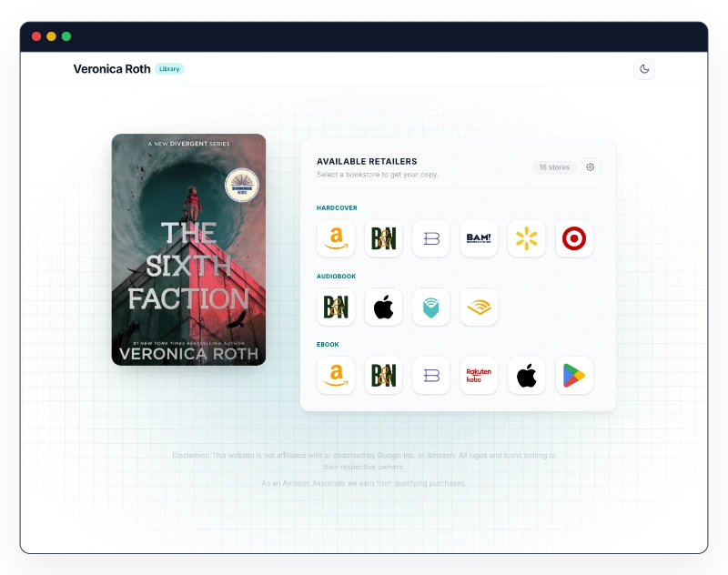Image resolution: width=728 pixels, height=575 pixels.
Task: Open Audible audiobook retailer
Action: [479, 307]
